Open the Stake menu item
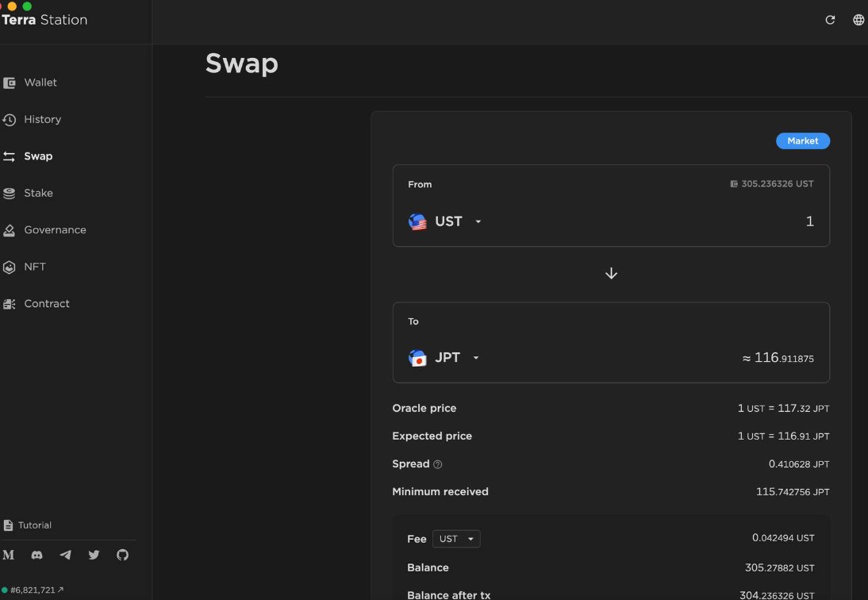Image resolution: width=868 pixels, height=600 pixels. 38,193
